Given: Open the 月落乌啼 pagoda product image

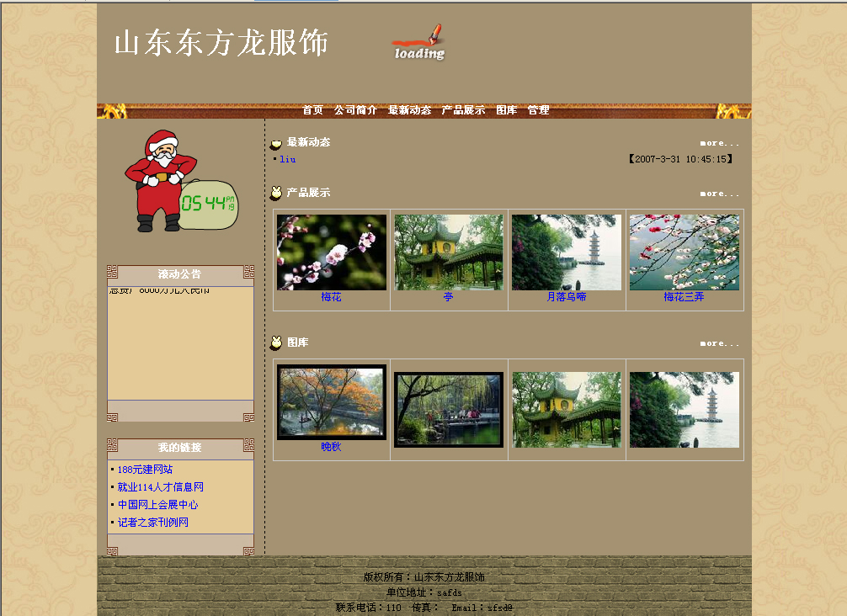Looking at the screenshot, I should pos(567,252).
